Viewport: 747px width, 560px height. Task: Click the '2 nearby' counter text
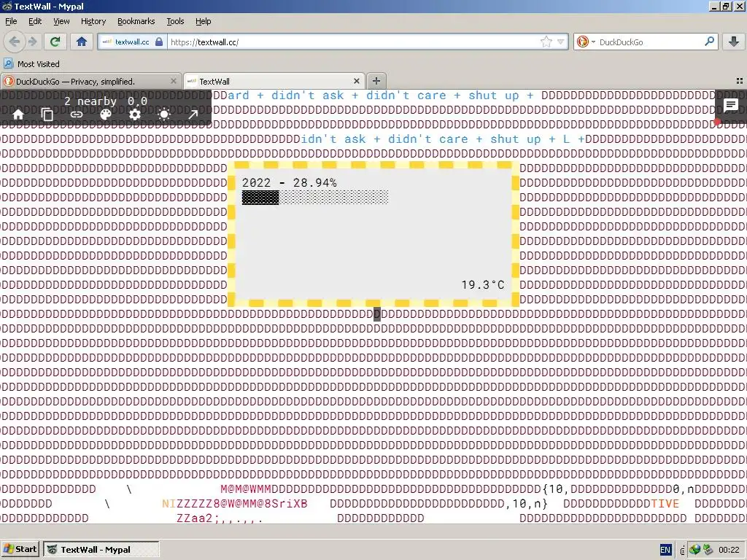(90, 101)
